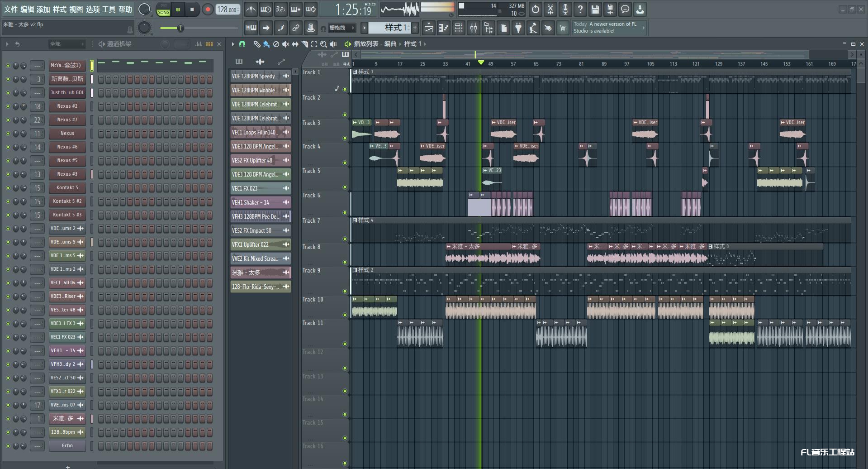This screenshot has height=469, width=868.
Task: Open the playlist window icon
Action: (429, 28)
